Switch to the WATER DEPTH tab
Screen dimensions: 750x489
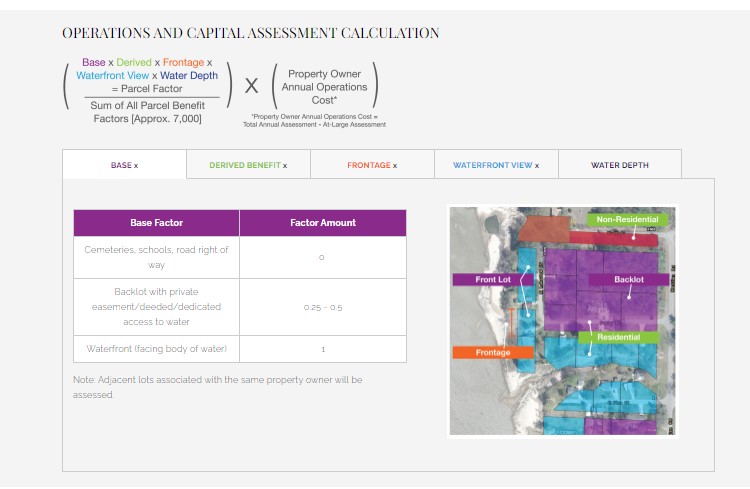pyautogui.click(x=619, y=165)
